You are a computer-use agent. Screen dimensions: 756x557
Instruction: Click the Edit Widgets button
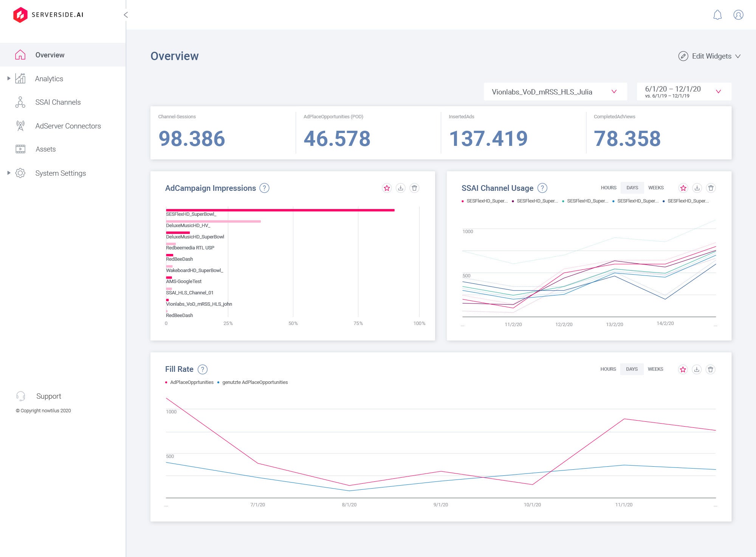711,56
